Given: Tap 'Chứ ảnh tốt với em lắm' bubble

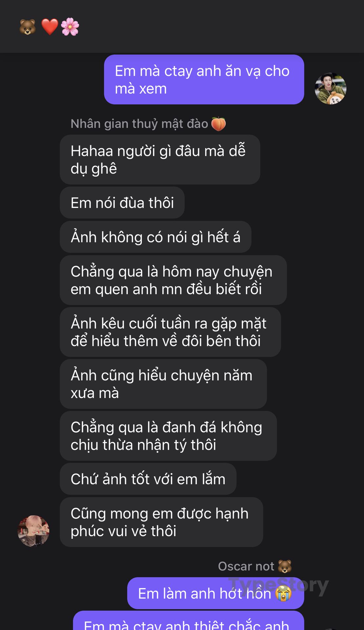Looking at the screenshot, I should point(148,479).
